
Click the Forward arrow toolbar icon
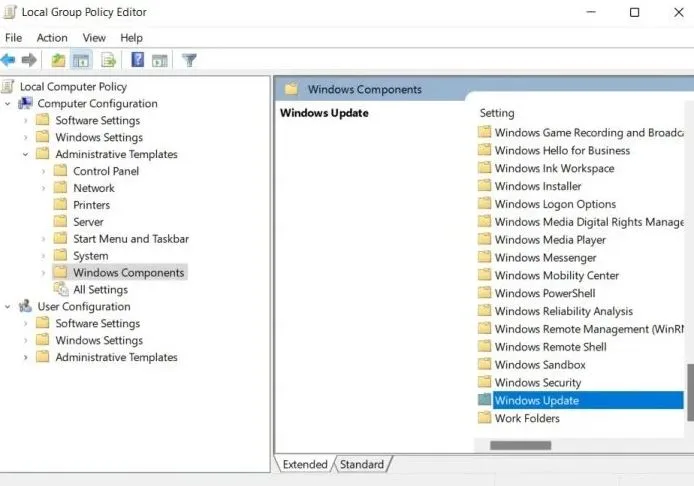[29, 60]
